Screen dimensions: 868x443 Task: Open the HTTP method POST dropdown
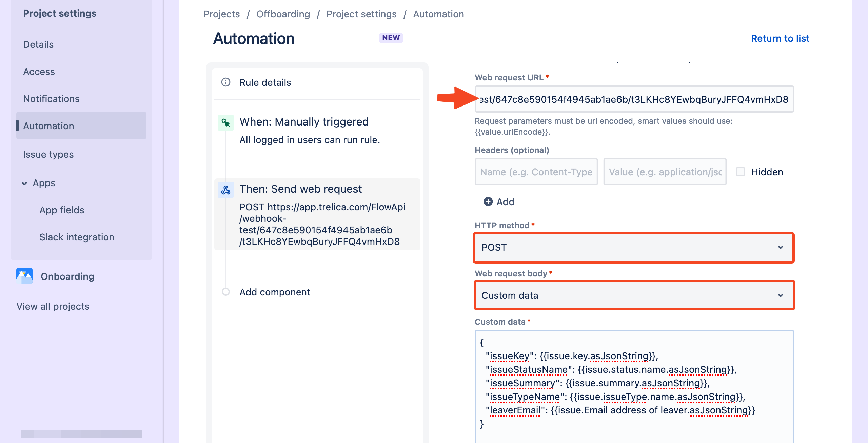pyautogui.click(x=634, y=247)
